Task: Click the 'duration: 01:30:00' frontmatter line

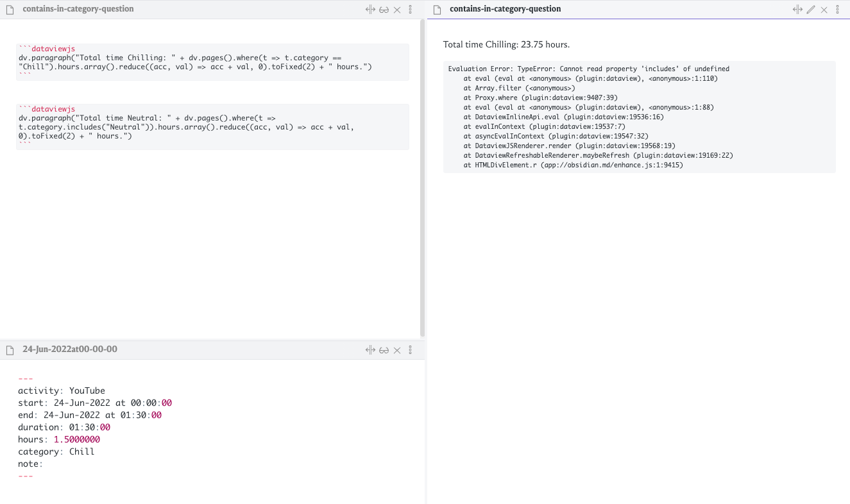Action: (x=64, y=427)
